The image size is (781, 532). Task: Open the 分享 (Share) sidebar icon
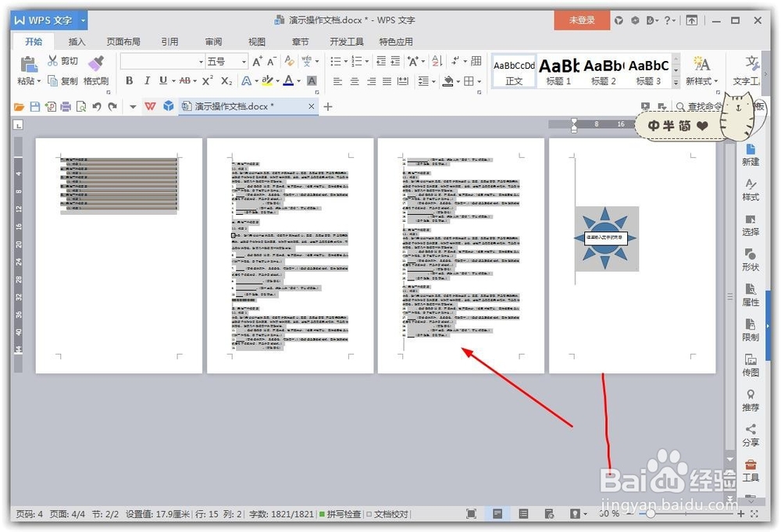(751, 435)
